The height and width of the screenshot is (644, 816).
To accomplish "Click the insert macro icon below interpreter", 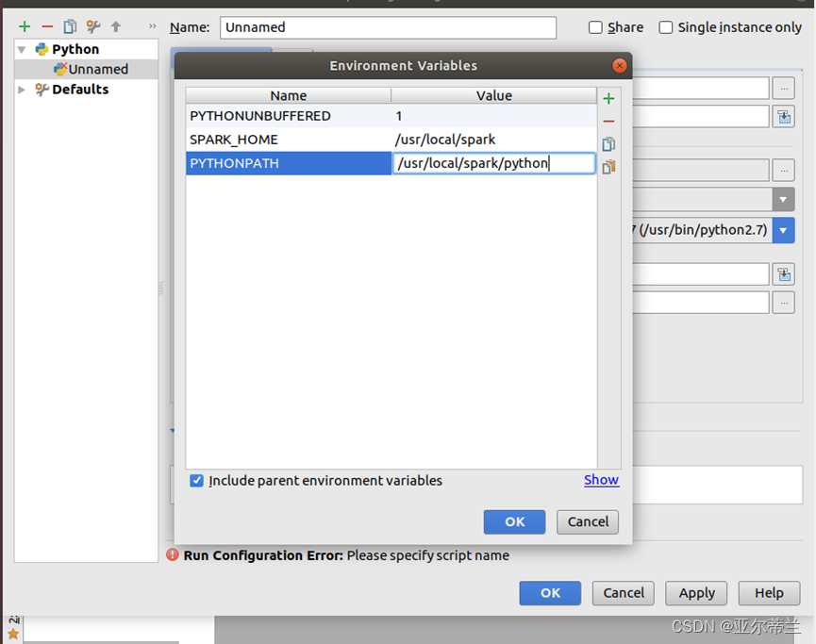I will click(784, 274).
